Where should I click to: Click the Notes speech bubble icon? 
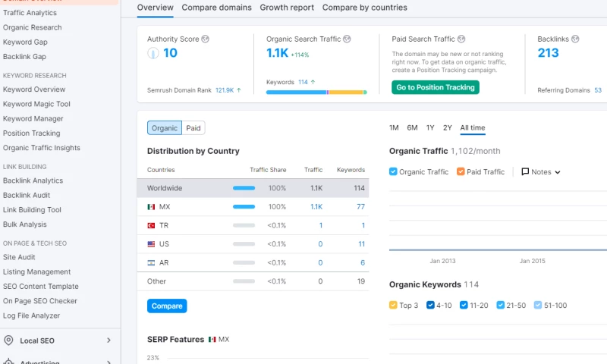pos(525,172)
